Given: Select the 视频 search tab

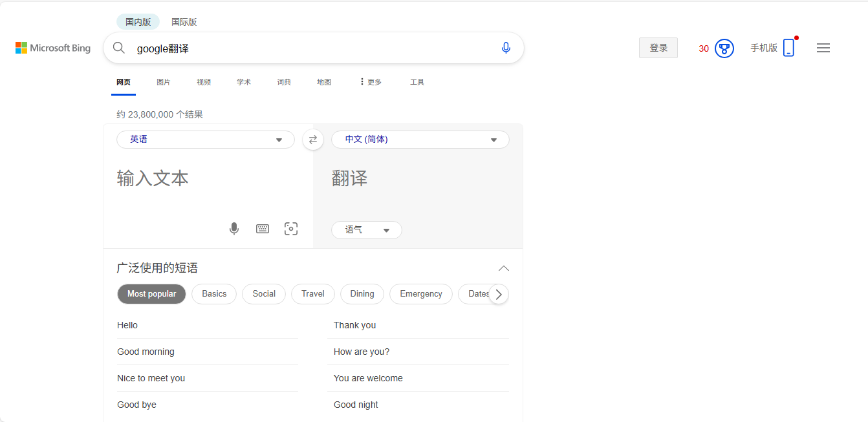Looking at the screenshot, I should coord(204,82).
